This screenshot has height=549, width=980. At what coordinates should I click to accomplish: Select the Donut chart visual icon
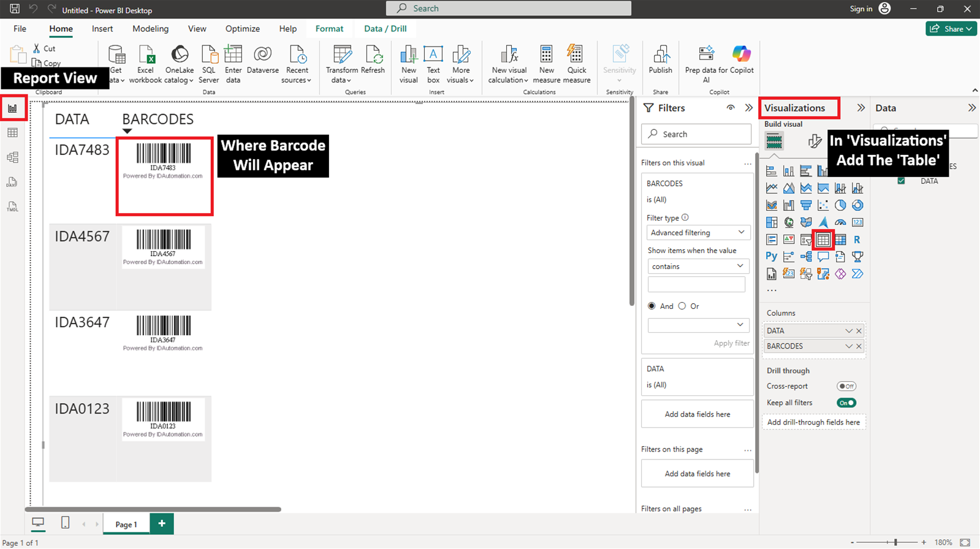pos(857,205)
